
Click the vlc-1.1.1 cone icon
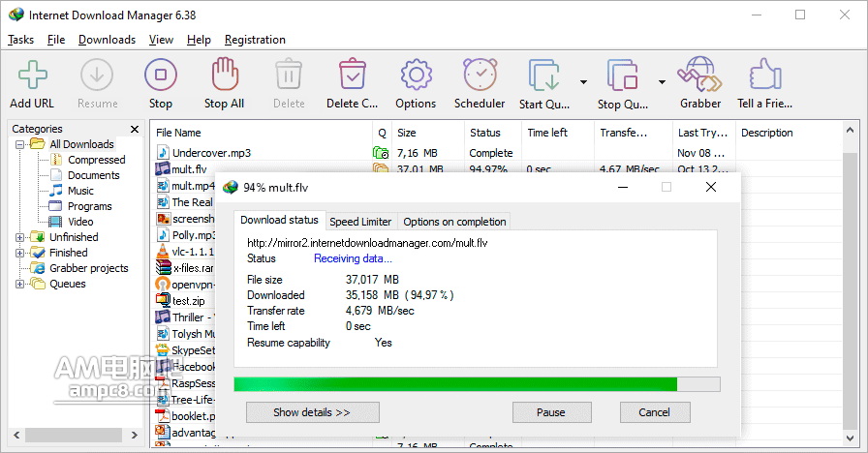pos(162,251)
